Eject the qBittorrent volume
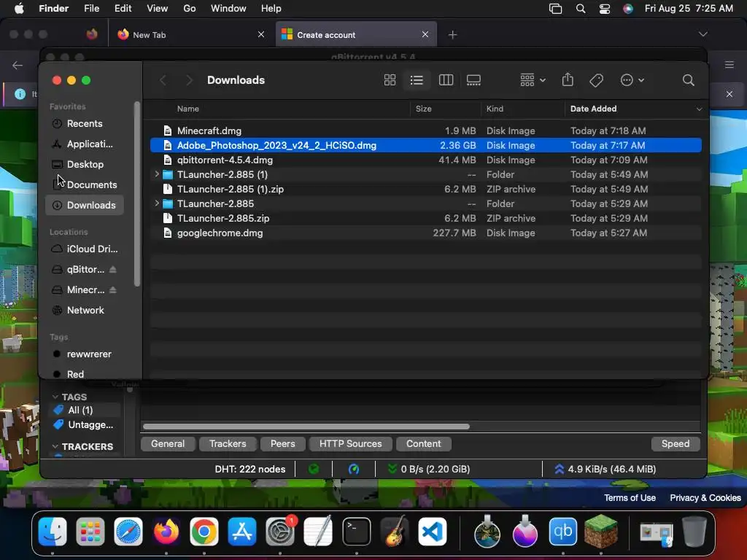The height and width of the screenshot is (560, 747). (x=113, y=270)
